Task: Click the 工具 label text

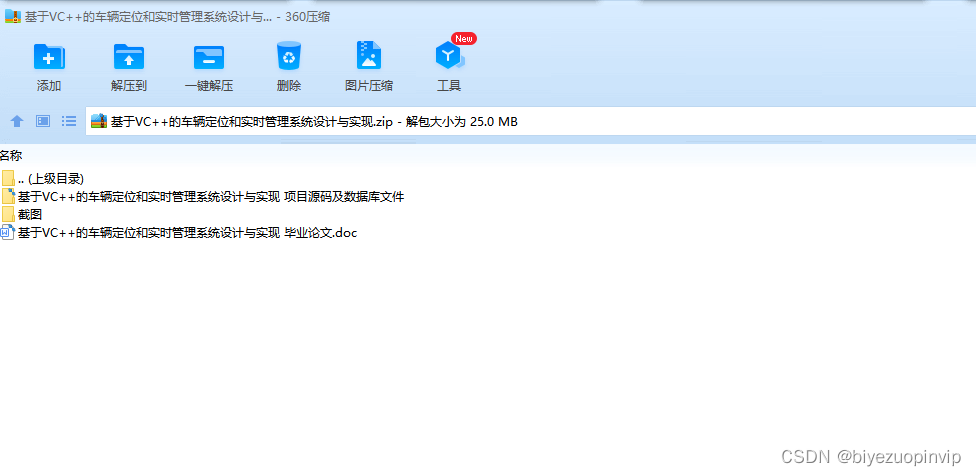Action: point(449,86)
